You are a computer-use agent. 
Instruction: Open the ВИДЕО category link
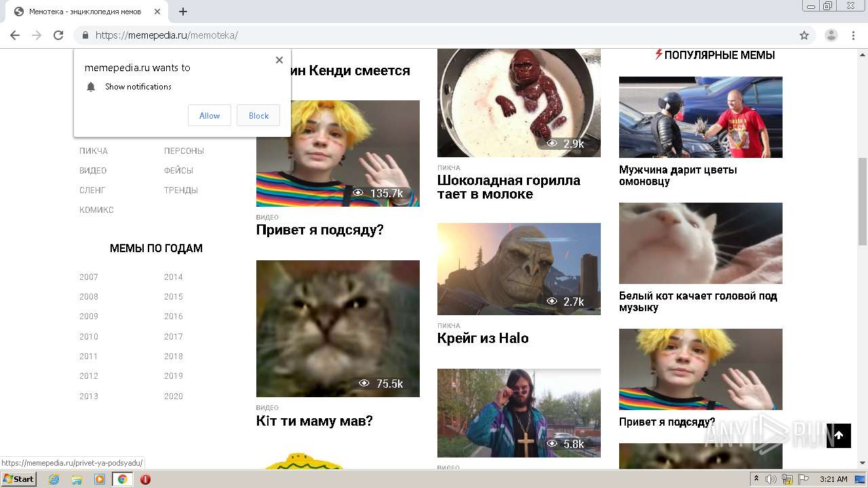tap(93, 171)
